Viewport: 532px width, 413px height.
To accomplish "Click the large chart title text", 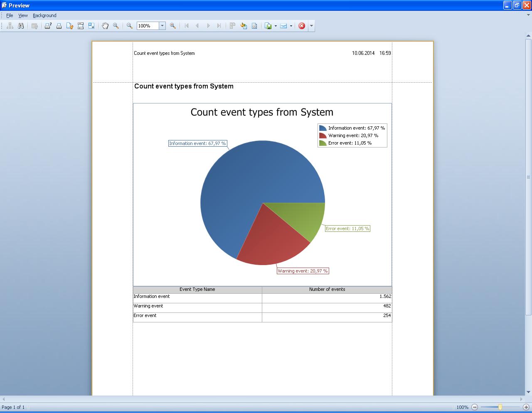I will pyautogui.click(x=262, y=112).
